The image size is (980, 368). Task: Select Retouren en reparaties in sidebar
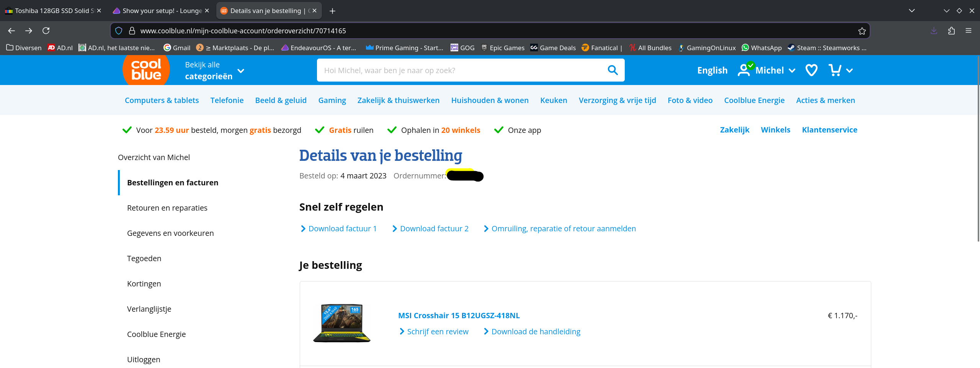click(167, 208)
